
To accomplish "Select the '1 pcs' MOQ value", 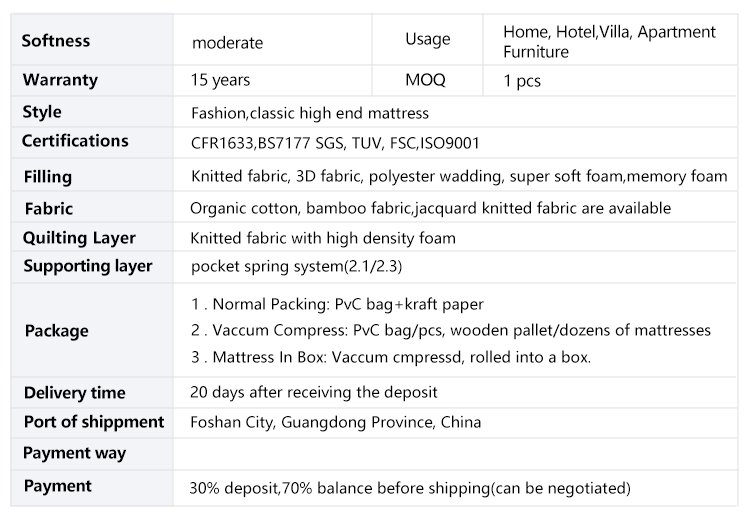I will (x=522, y=81).
